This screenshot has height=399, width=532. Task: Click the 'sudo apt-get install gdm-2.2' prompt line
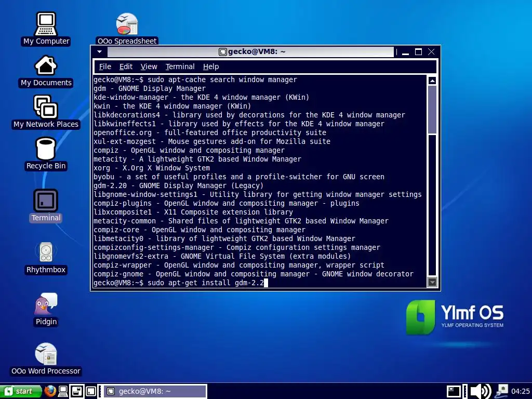(180, 282)
